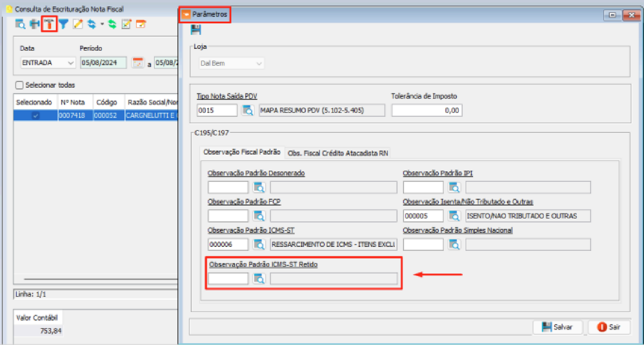Click the floppy disk icon under Parâmetros title
The width and height of the screenshot is (644, 345).
pos(196,30)
